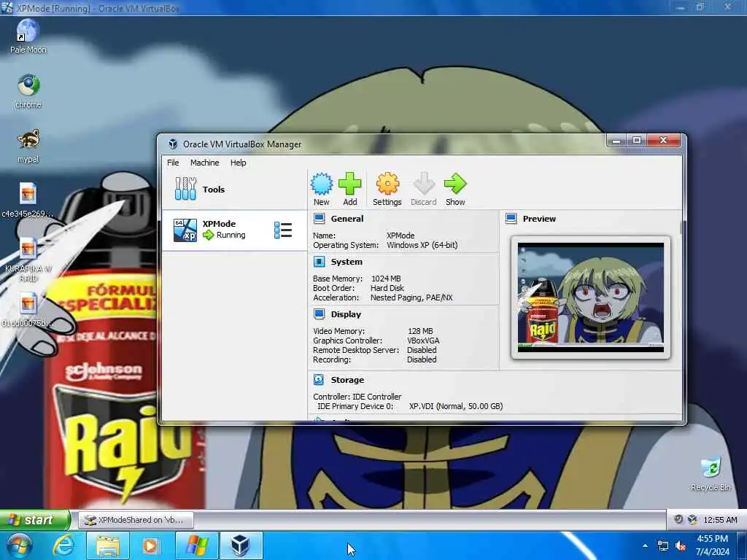The width and height of the screenshot is (747, 560).
Task: Open the Machine menu
Action: [x=204, y=163]
